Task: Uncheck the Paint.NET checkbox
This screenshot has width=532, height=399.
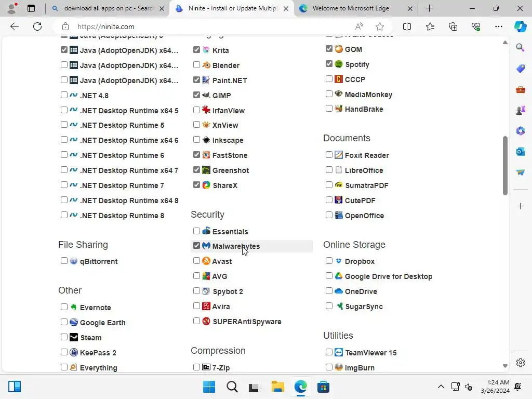Action: [196, 79]
